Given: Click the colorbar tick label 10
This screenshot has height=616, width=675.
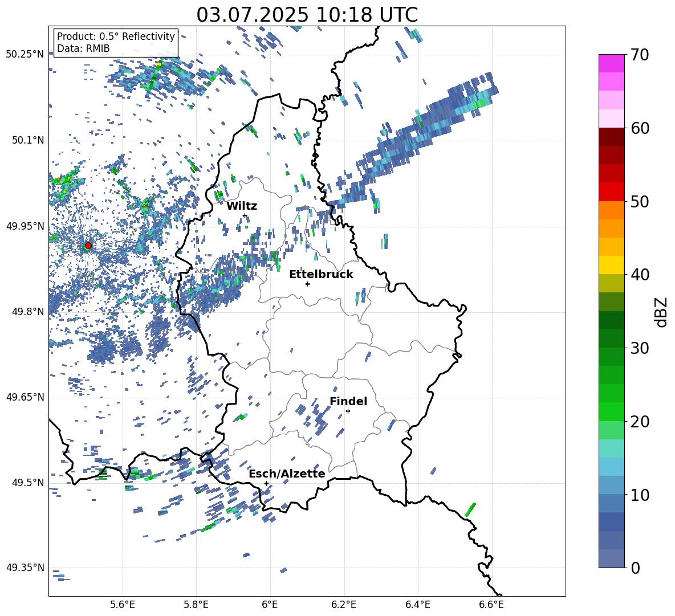Looking at the screenshot, I should click(640, 495).
